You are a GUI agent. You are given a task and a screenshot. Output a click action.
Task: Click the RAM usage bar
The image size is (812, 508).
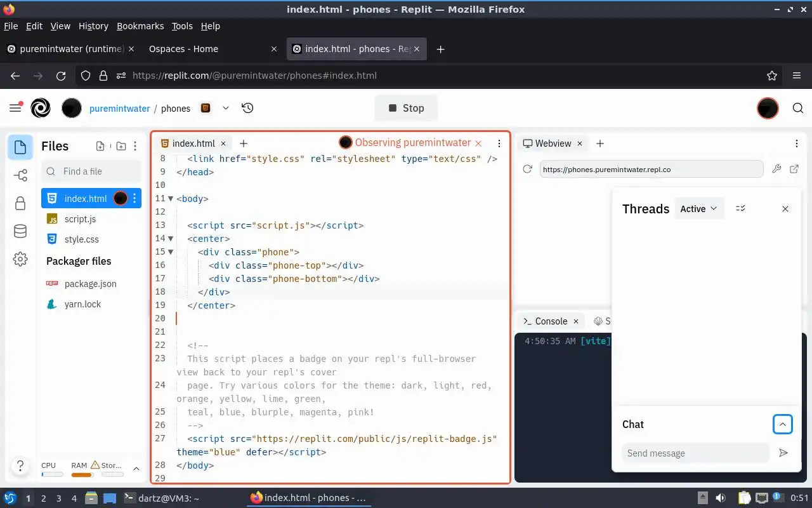82,474
